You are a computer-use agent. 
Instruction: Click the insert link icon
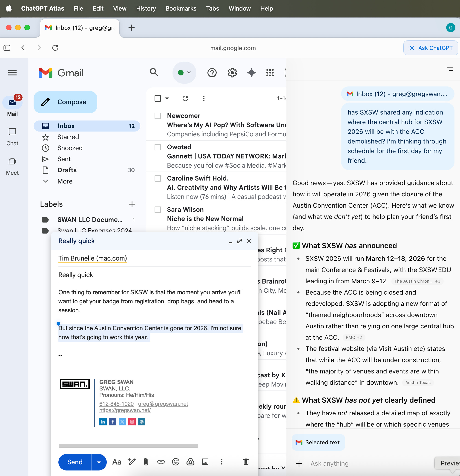tap(161, 462)
